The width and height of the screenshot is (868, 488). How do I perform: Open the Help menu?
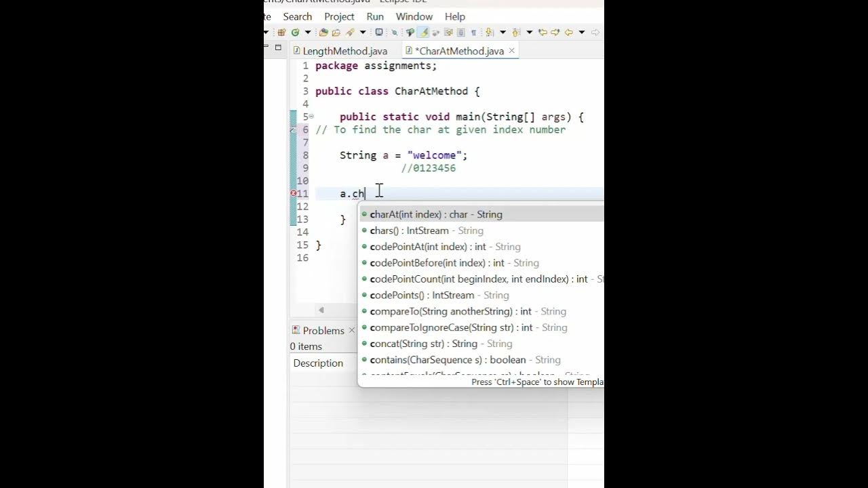[x=455, y=16]
